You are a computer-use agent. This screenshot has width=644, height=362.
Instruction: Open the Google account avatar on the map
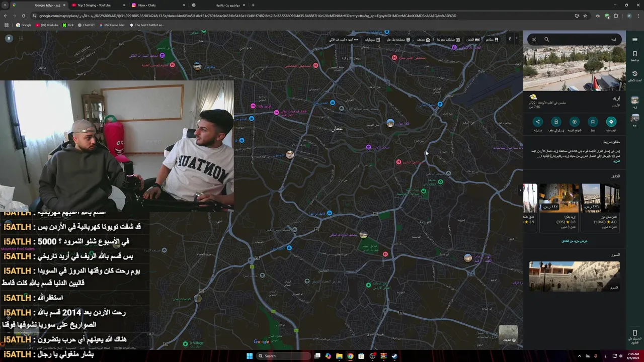click(x=9, y=39)
